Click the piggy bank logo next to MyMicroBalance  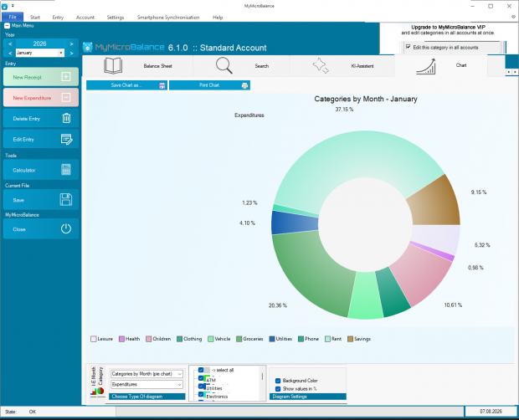coord(87,48)
